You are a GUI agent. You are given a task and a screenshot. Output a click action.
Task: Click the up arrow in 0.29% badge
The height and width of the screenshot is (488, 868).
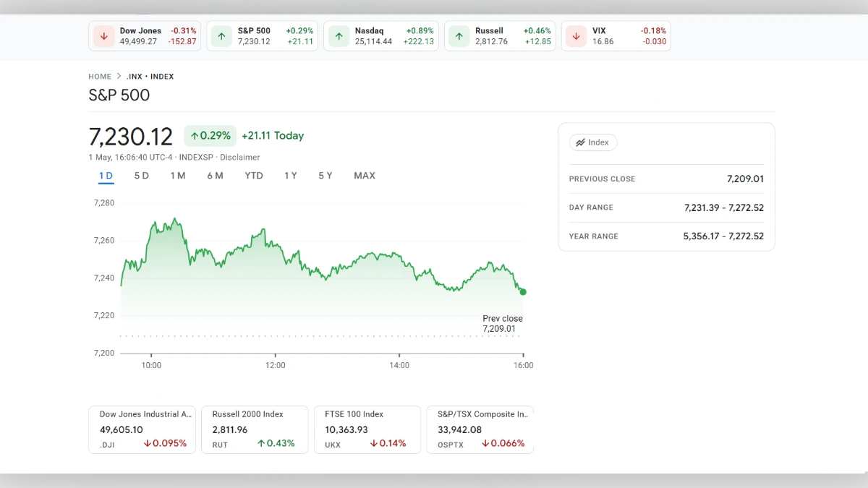point(195,136)
